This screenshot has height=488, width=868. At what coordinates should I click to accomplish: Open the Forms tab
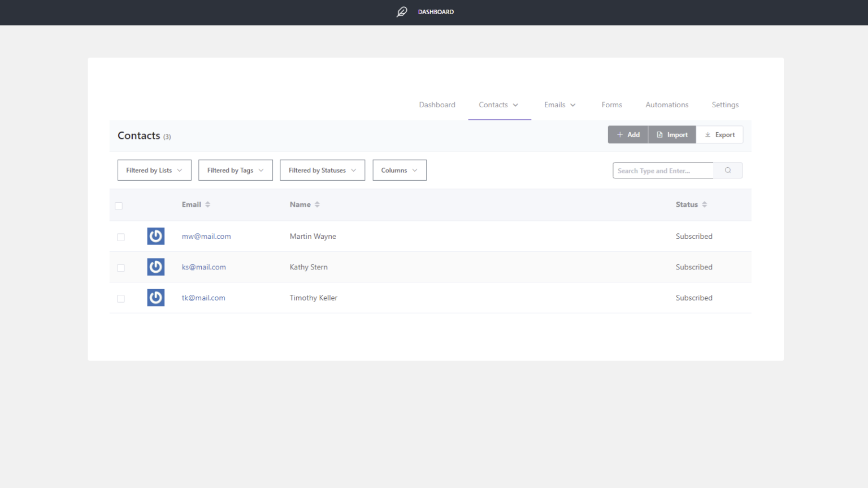(x=612, y=104)
